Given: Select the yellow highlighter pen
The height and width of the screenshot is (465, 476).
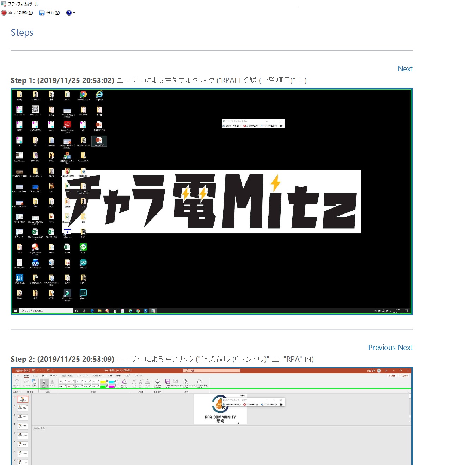Looking at the screenshot, I should [x=103, y=382].
